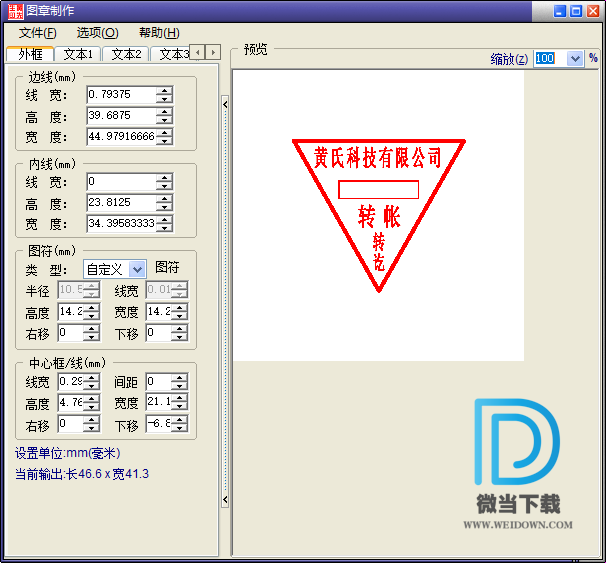Open the 文件(F) menu
The height and width of the screenshot is (563, 606).
[37, 33]
